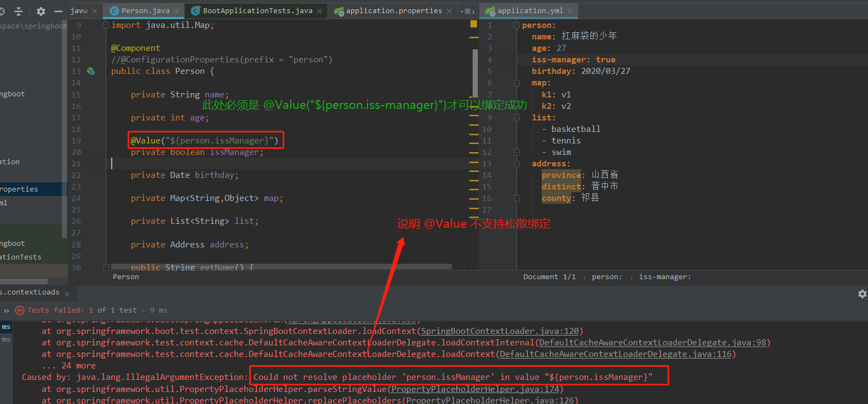Collapse the list block in application.yml
Screen dimensions: 868x404
516,118
